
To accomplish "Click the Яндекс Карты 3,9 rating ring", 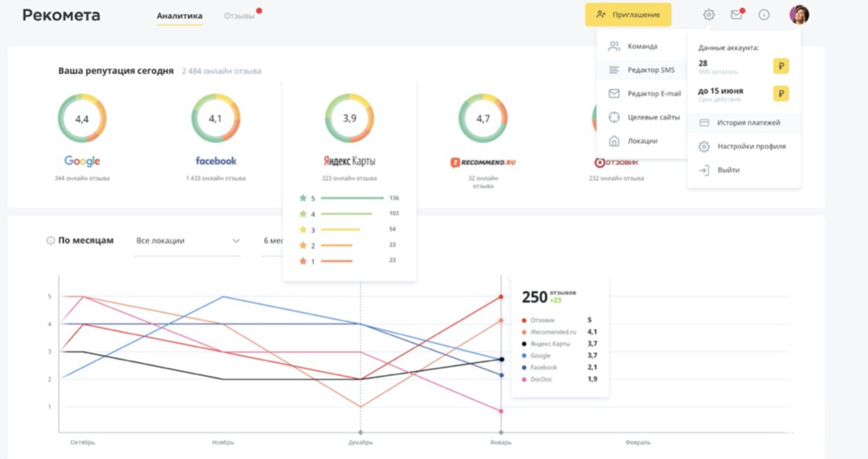I will (x=349, y=118).
